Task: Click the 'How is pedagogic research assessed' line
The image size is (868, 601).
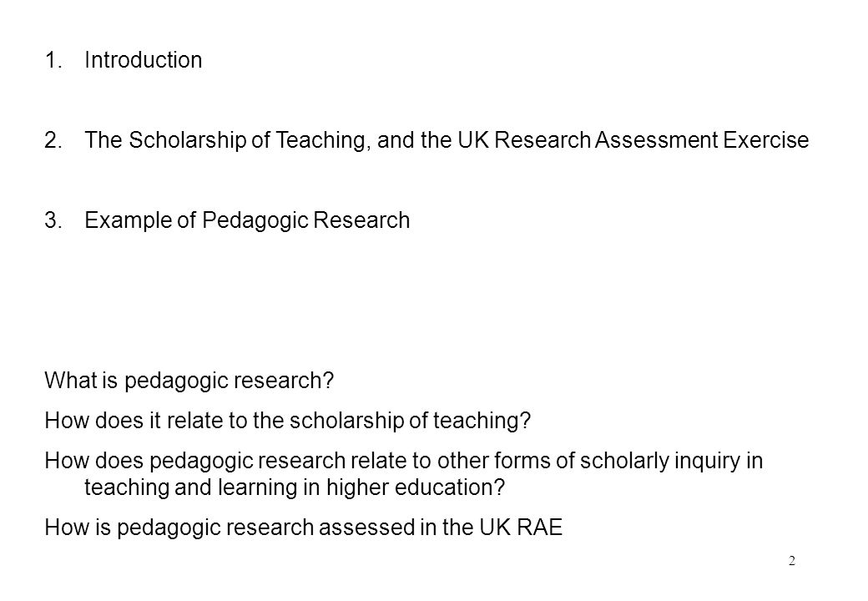Action: (x=303, y=528)
